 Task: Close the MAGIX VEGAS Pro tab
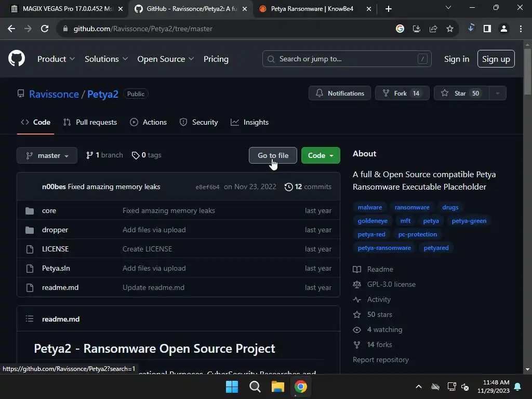[x=121, y=9]
